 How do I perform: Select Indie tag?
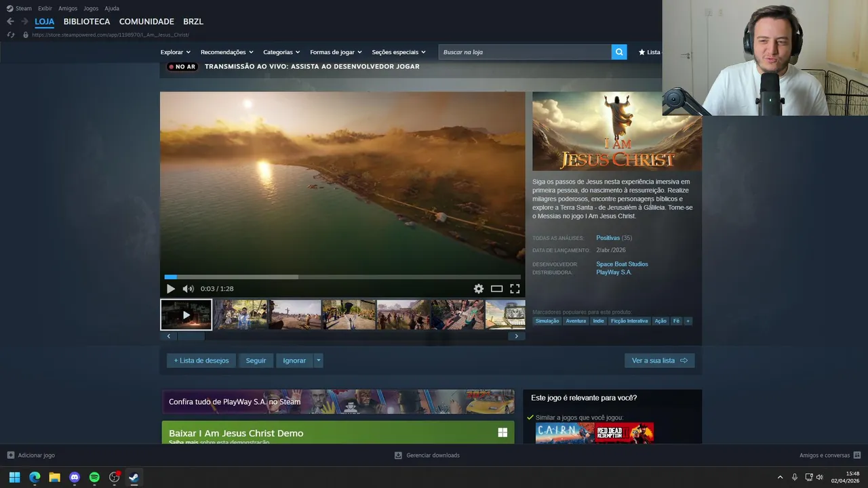coord(598,321)
